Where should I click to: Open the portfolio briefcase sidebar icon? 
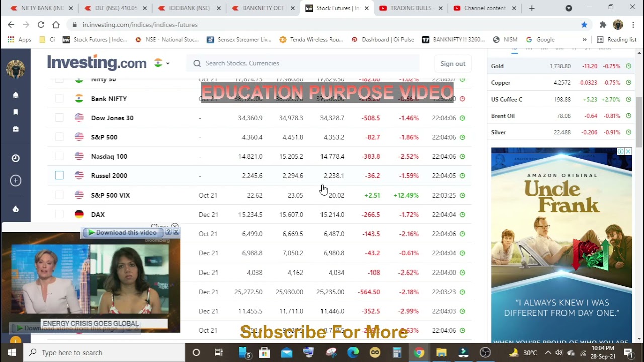(16, 129)
